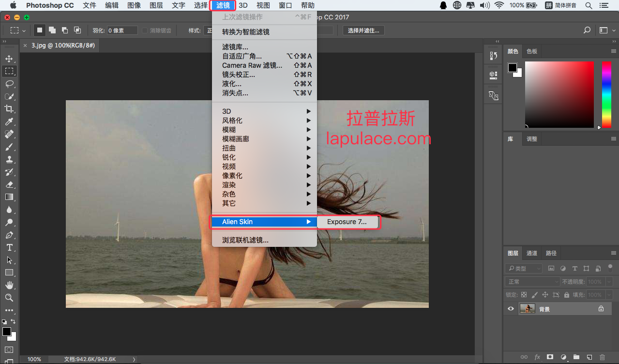Open Exposure 7... from Alien Skin submenu
The image size is (619, 364).
(347, 222)
